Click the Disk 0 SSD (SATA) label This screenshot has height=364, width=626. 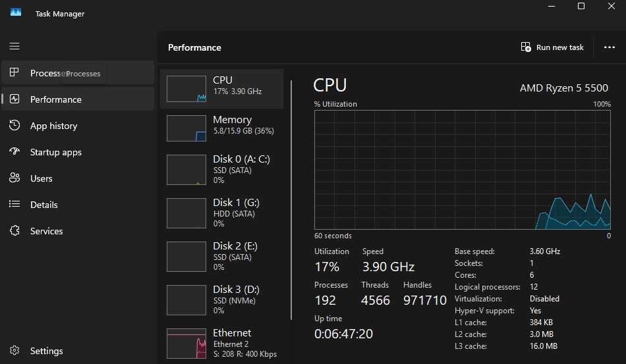pyautogui.click(x=233, y=170)
